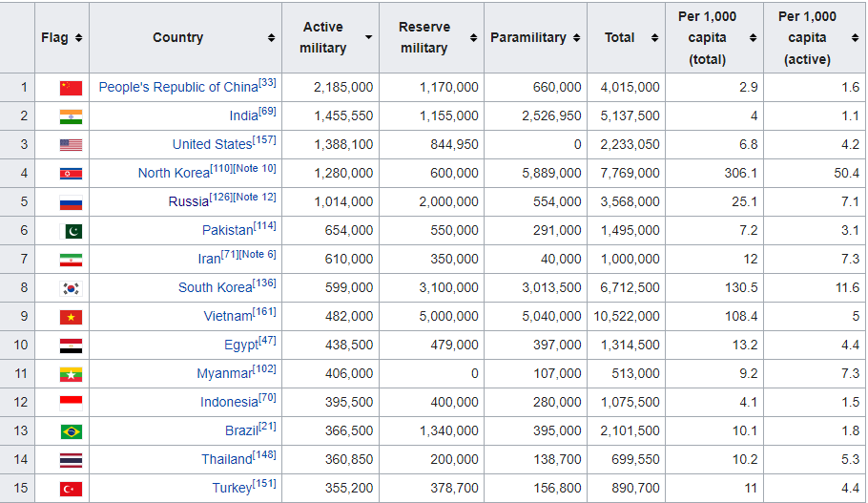
Task: Select Pakistan active military value 654,000
Action: coord(349,230)
